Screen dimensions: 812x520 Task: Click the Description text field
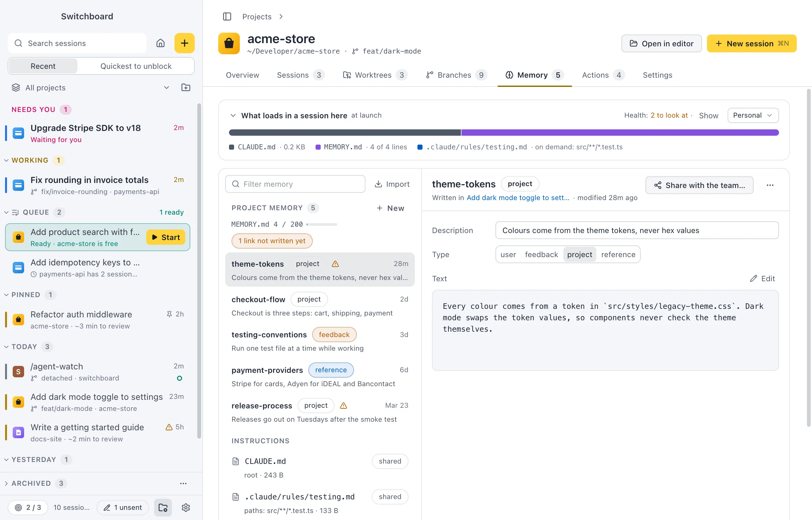[637, 231]
